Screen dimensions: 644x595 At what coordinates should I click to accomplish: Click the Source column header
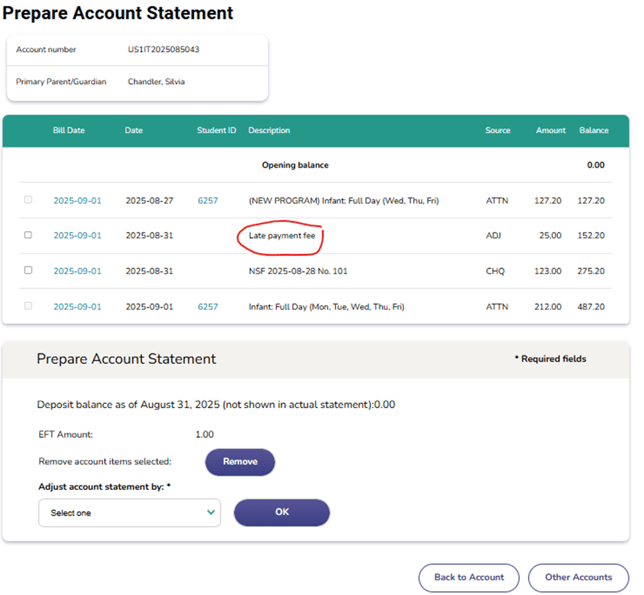(497, 130)
